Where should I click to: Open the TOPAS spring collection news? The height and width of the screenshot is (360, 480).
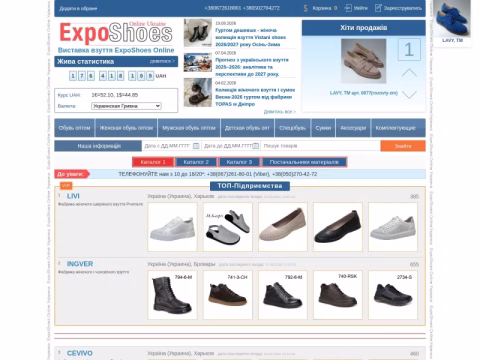point(255,97)
